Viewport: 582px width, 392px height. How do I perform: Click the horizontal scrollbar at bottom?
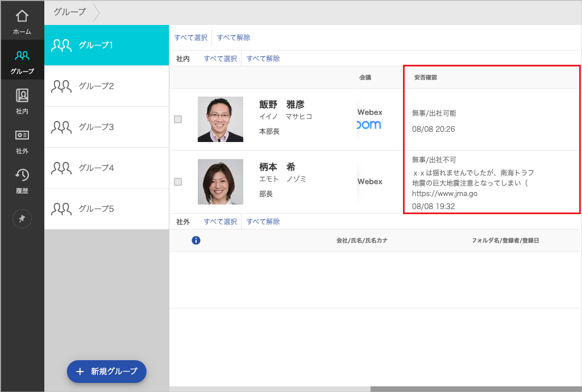[475, 389]
